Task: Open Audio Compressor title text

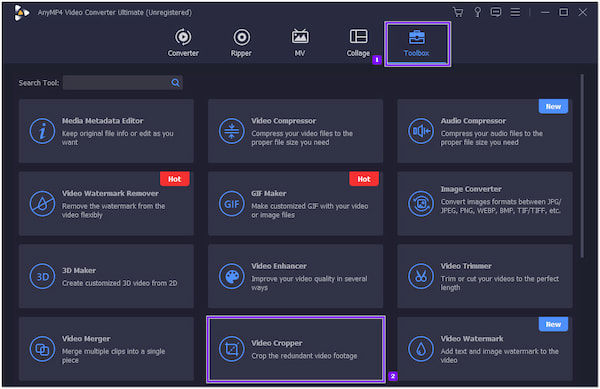Action: 473,121
